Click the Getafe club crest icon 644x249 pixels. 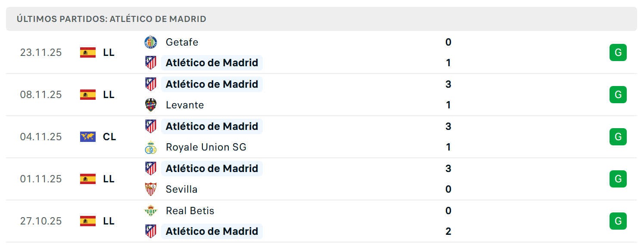[x=150, y=42]
